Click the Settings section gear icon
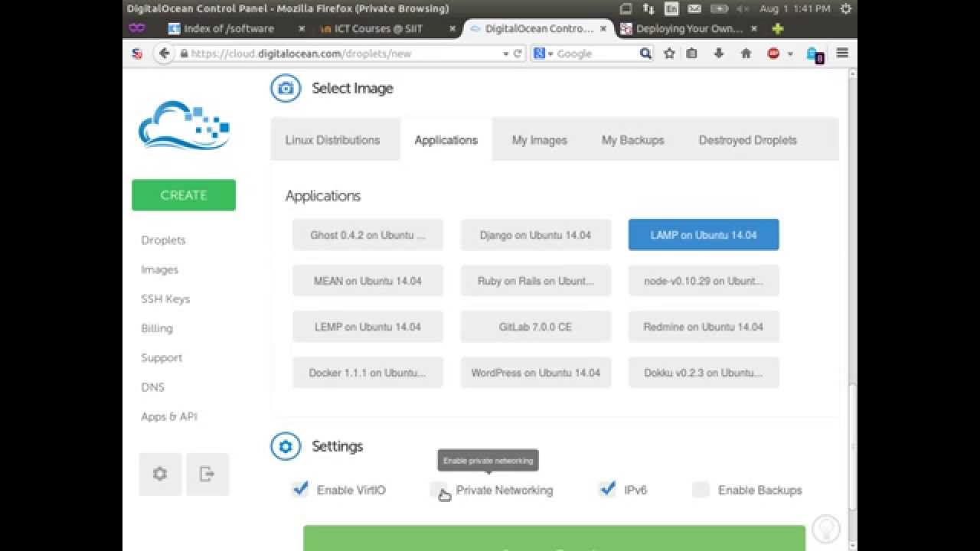The image size is (980, 551). point(286,446)
